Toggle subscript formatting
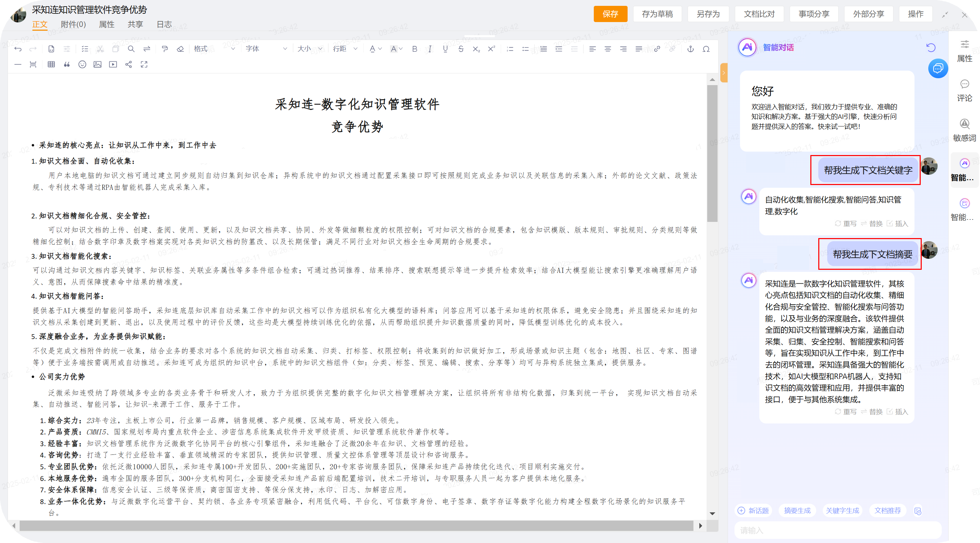Viewport: 980px width, 543px height. (x=476, y=49)
